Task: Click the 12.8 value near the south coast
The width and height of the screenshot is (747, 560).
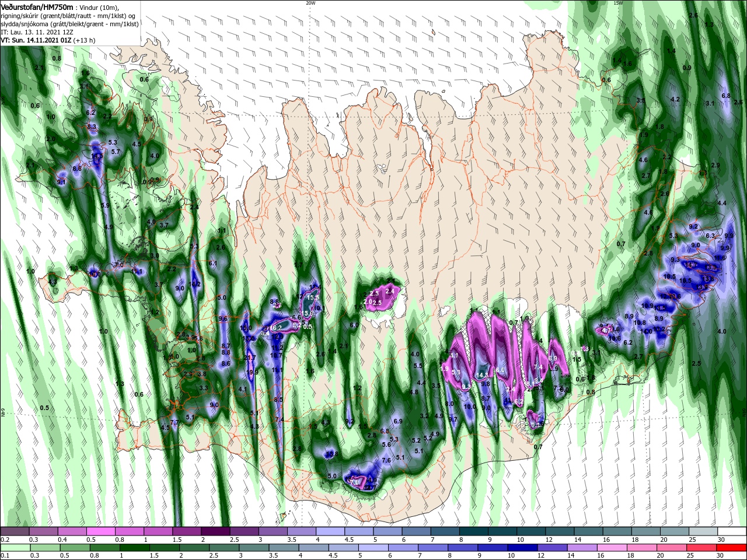Action: (x=332, y=454)
